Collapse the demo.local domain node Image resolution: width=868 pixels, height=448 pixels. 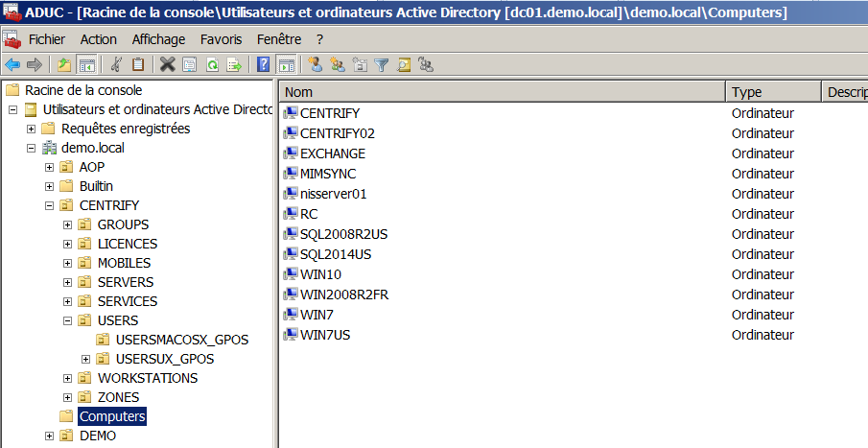31,149
